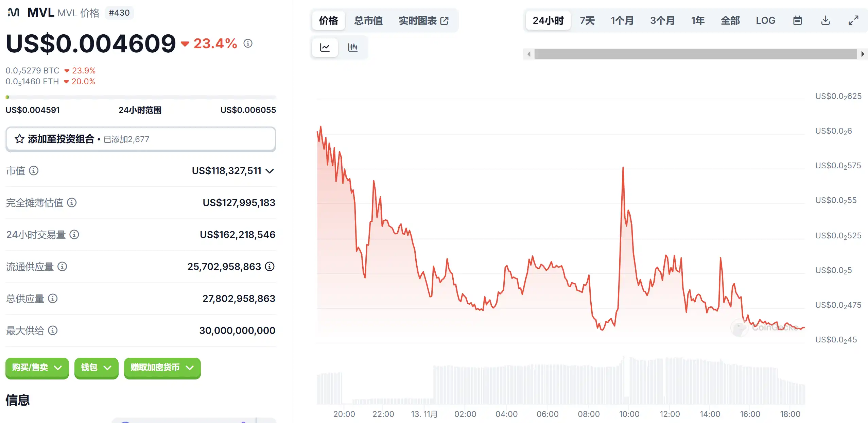Switch to the 总市值 tab
This screenshot has height=423, width=868.
click(x=368, y=21)
